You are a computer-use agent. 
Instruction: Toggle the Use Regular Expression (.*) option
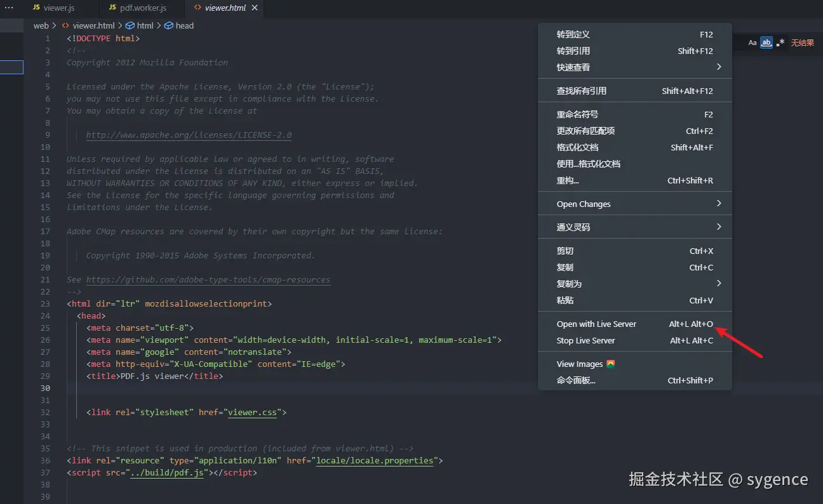click(x=780, y=43)
